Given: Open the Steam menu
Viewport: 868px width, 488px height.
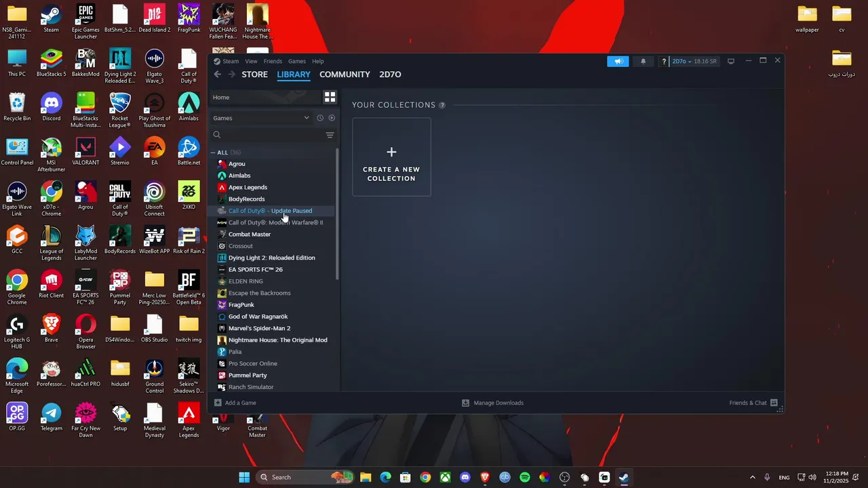Looking at the screenshot, I should pyautogui.click(x=231, y=61).
